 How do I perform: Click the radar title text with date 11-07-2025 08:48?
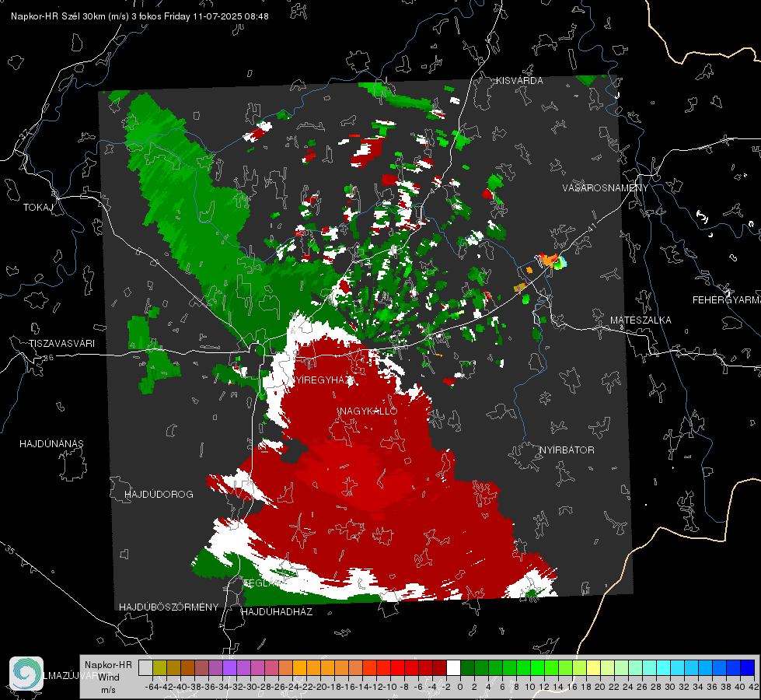(140, 16)
